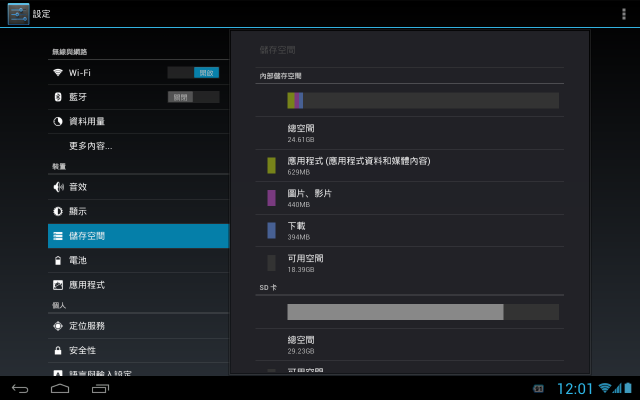Screen dimensions: 640x400
Task: Tap internal 可用空間 18.39GB row
Action: pos(409,263)
